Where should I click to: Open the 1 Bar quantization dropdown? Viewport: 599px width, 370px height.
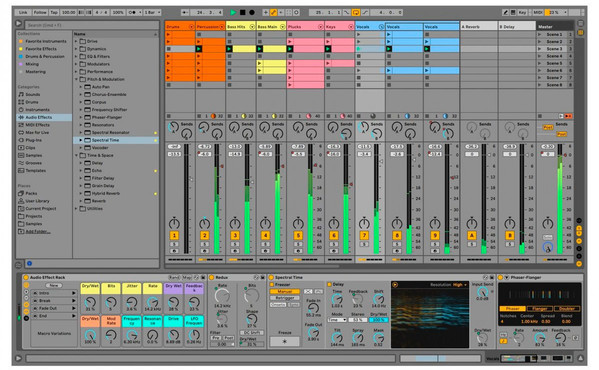pyautogui.click(x=152, y=13)
